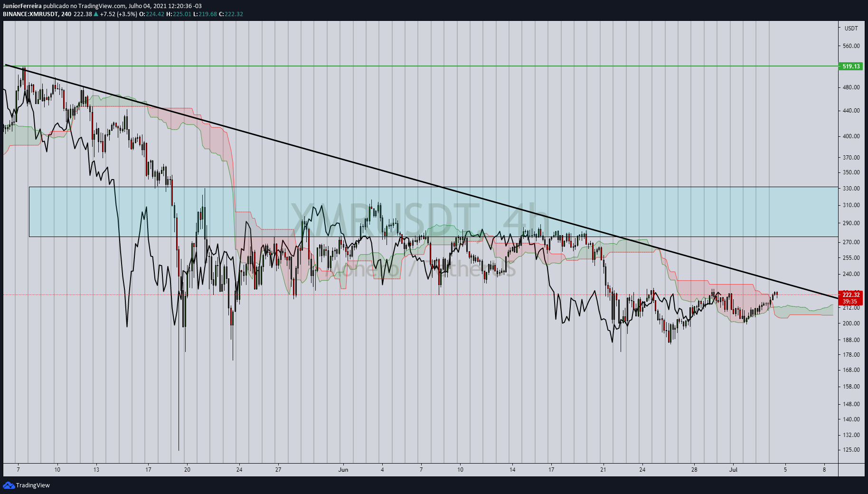Click the 330.00 price axis label

(851, 189)
